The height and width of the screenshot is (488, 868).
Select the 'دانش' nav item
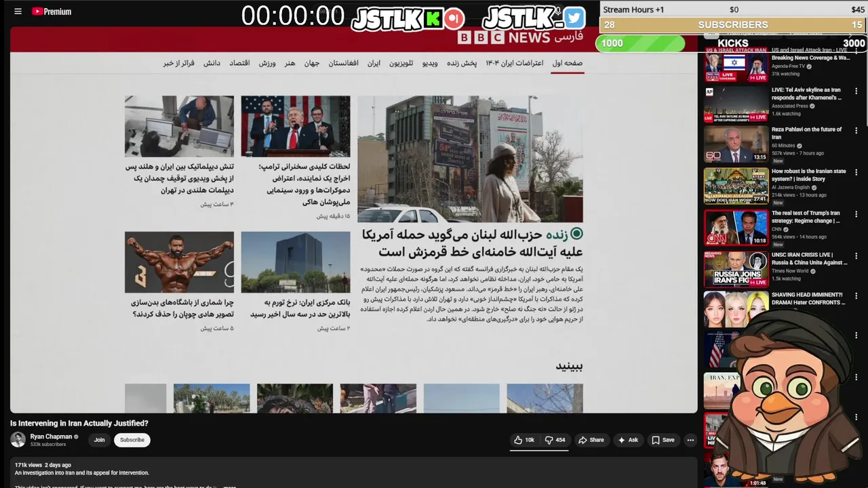click(212, 63)
